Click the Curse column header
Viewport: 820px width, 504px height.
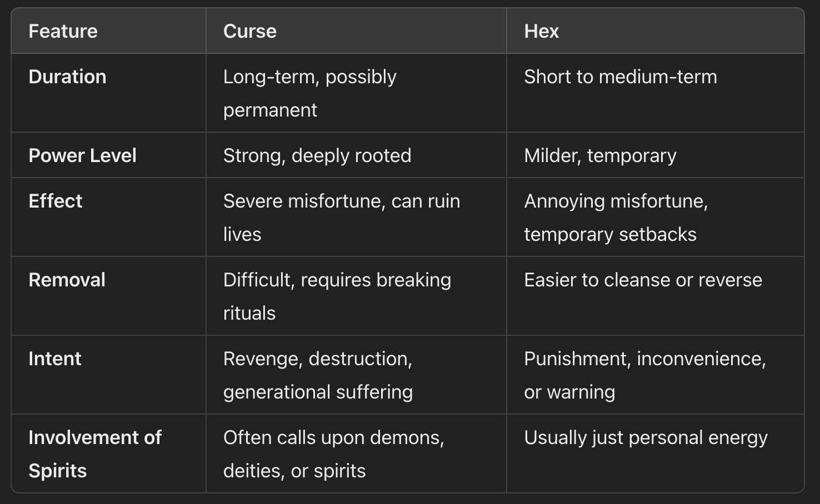(x=249, y=31)
